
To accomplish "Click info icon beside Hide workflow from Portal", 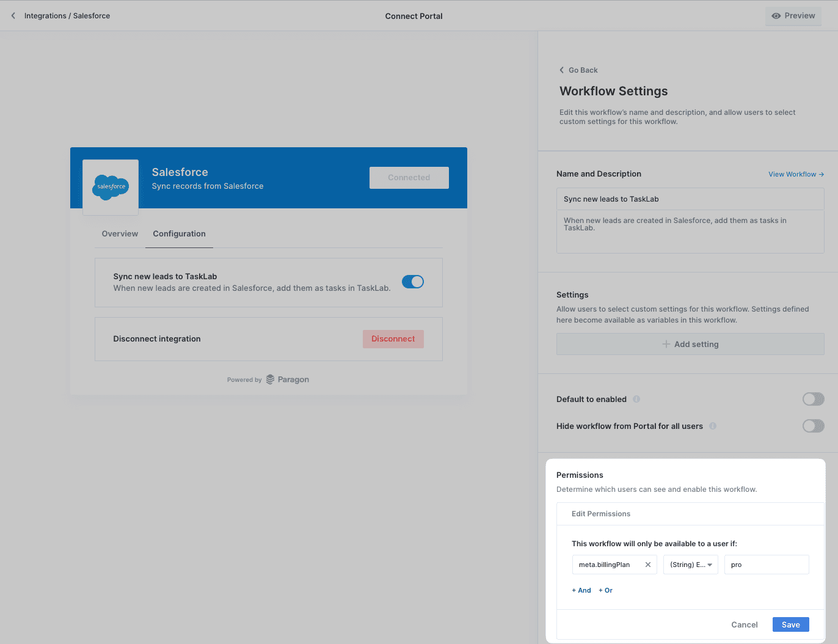I will click(x=713, y=426).
